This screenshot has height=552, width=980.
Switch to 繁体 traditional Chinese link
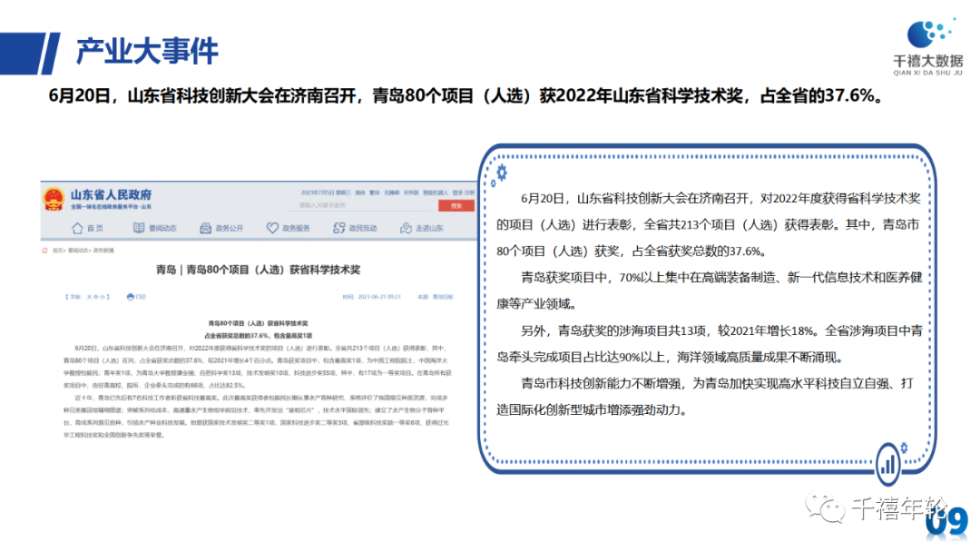[375, 192]
